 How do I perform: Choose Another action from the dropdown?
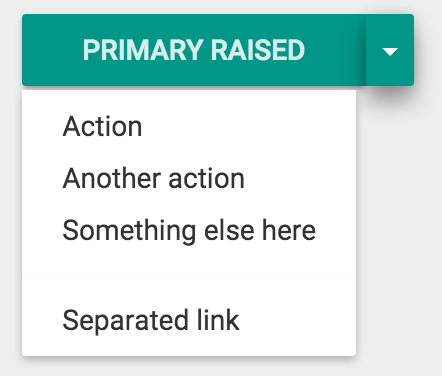click(x=189, y=179)
